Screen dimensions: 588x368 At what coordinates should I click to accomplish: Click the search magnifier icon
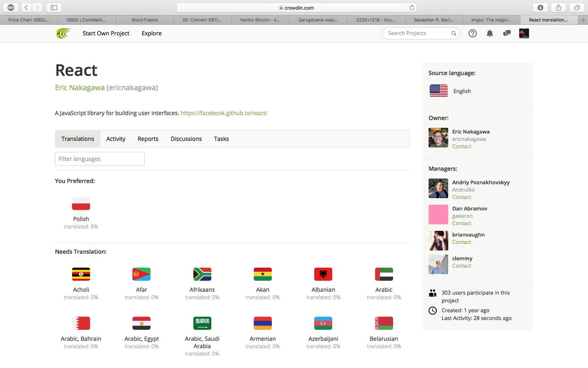pos(453,33)
